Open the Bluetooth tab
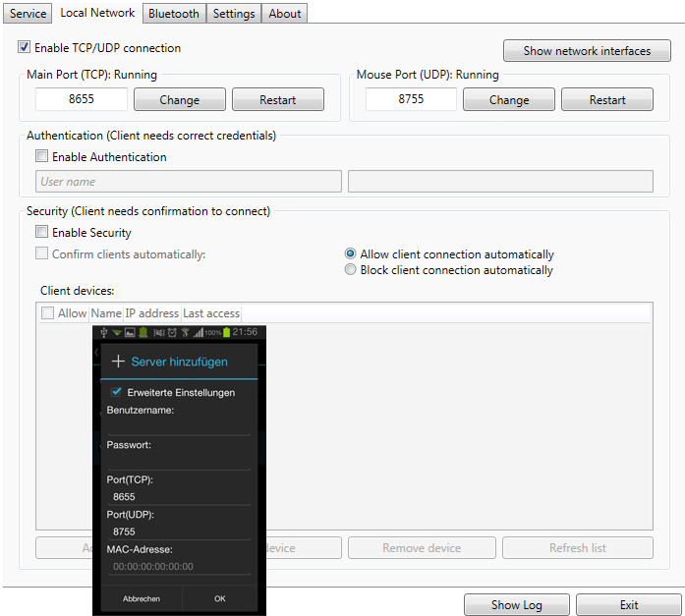Image resolution: width=685 pixels, height=616 pixels. tap(174, 14)
